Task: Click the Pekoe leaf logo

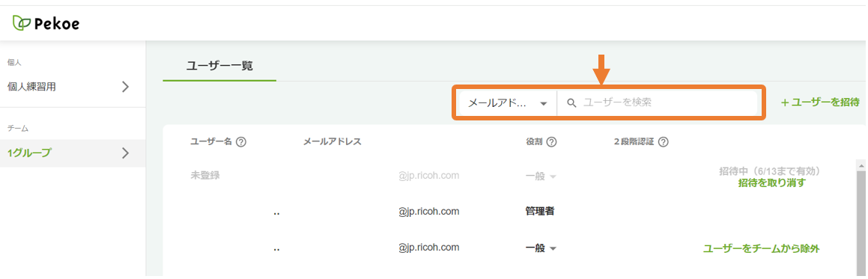Action: [x=22, y=22]
